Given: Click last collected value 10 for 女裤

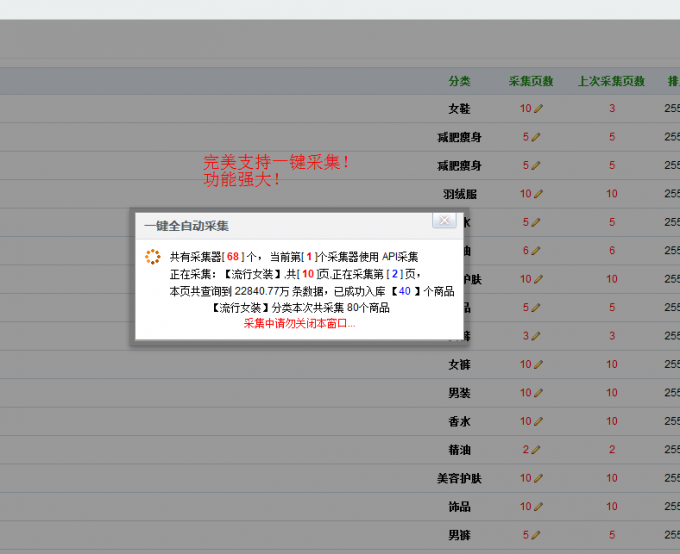Looking at the screenshot, I should (612, 364).
